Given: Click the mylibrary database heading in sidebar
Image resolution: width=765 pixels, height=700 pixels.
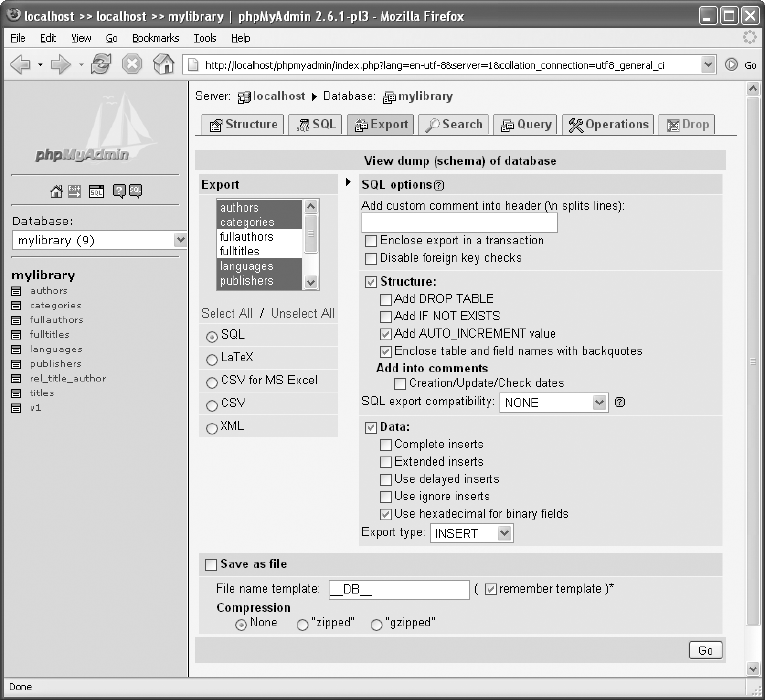Looking at the screenshot, I should pos(43,275).
